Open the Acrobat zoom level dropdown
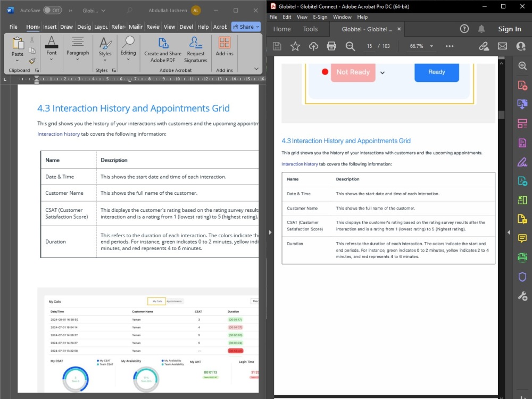532x399 pixels. click(431, 46)
